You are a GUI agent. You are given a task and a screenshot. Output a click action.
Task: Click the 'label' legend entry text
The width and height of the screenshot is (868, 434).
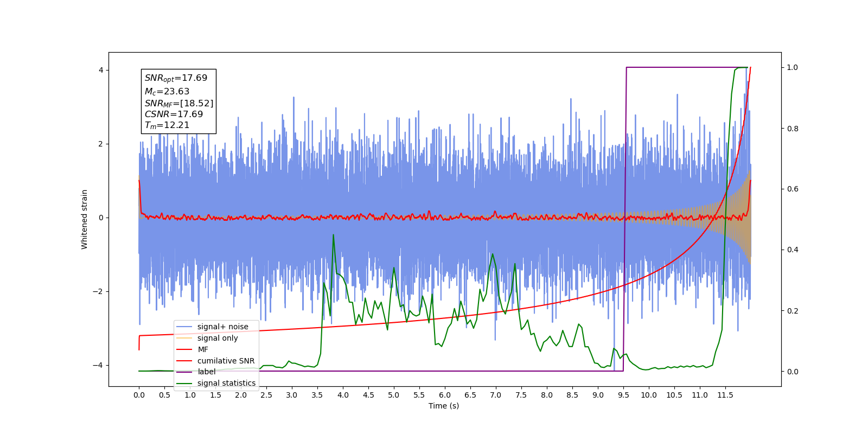pyautogui.click(x=206, y=372)
